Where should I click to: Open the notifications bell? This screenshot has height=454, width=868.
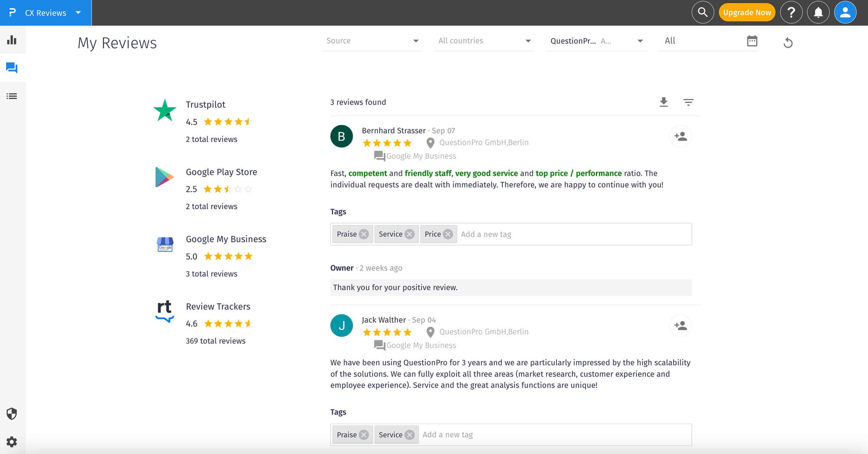point(818,13)
